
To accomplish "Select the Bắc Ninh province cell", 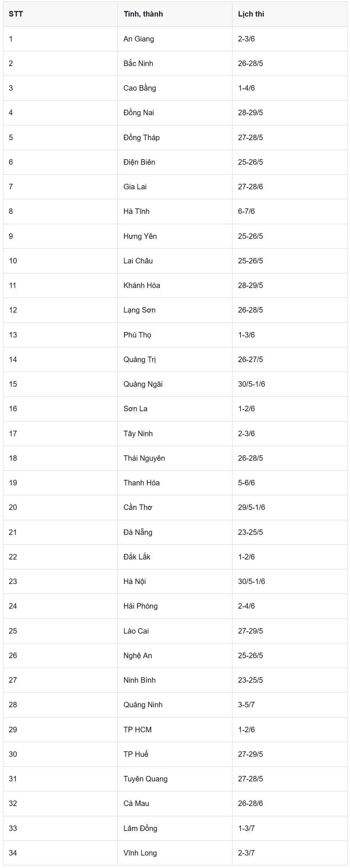I will [175, 63].
